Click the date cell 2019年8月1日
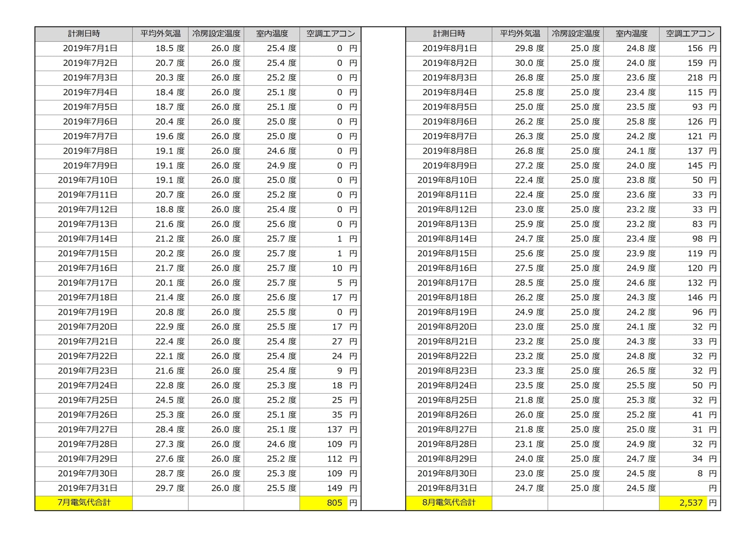 [x=449, y=48]
